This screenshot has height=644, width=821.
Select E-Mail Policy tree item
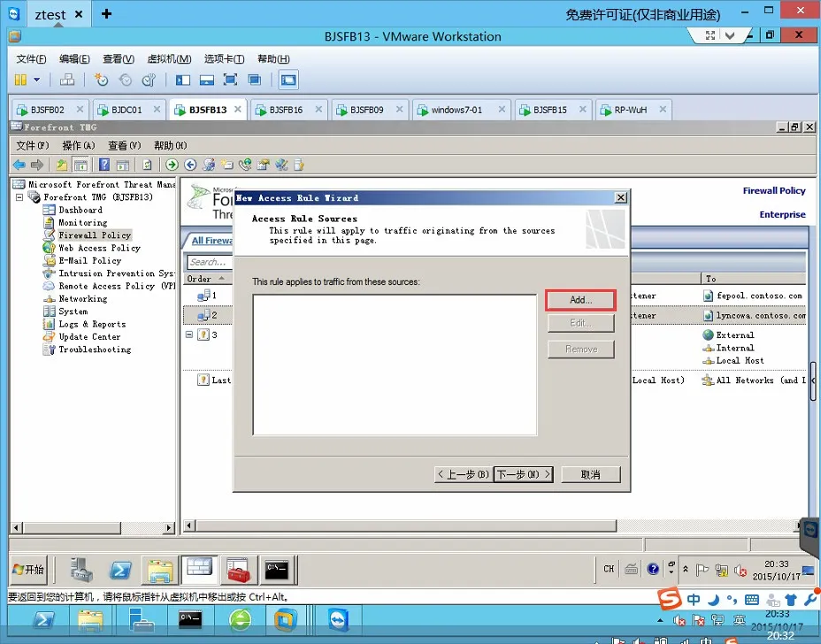point(89,261)
